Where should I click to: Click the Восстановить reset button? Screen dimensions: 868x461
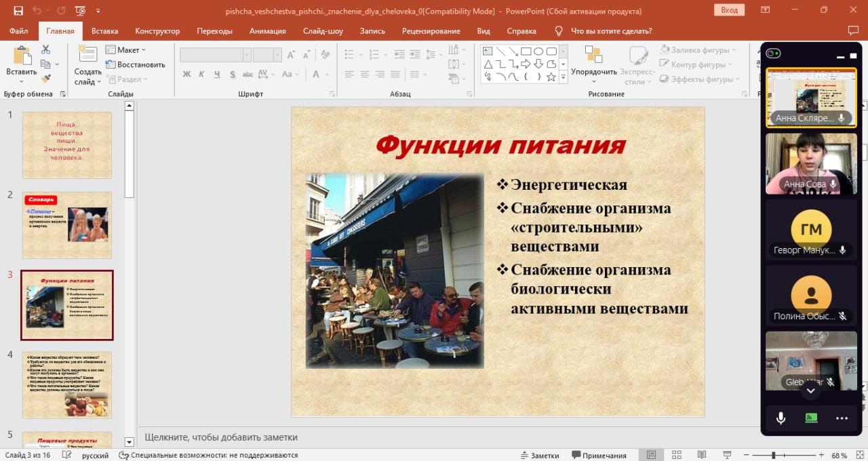[135, 64]
